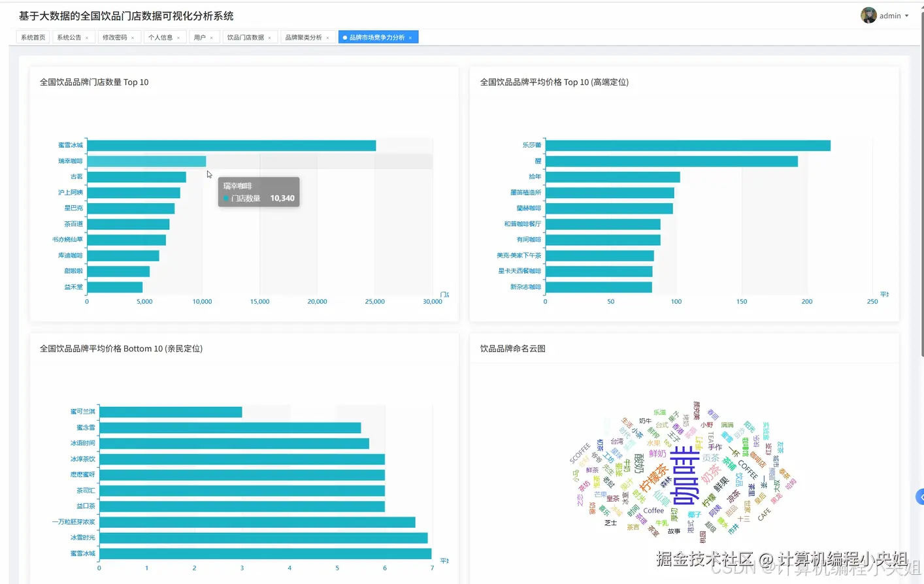Close the 系统公告 tab with its x icon
Screen dimensions: 924x584
pos(87,38)
